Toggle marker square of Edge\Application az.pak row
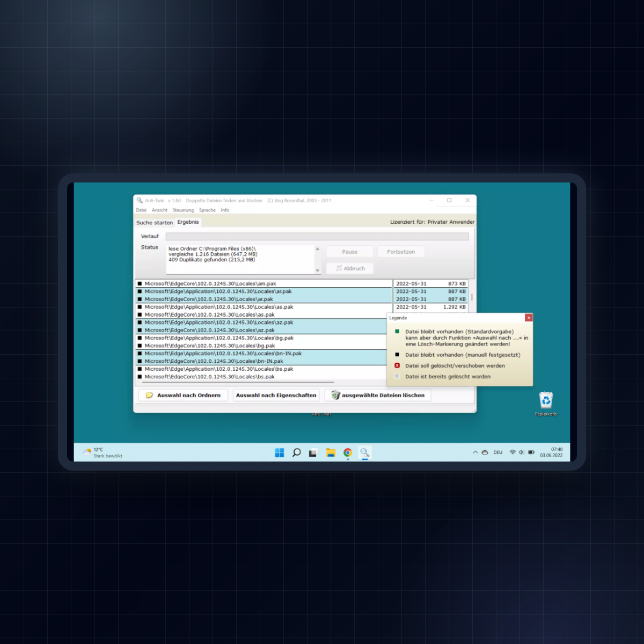Viewport: 644px width, 644px height. coord(140,323)
